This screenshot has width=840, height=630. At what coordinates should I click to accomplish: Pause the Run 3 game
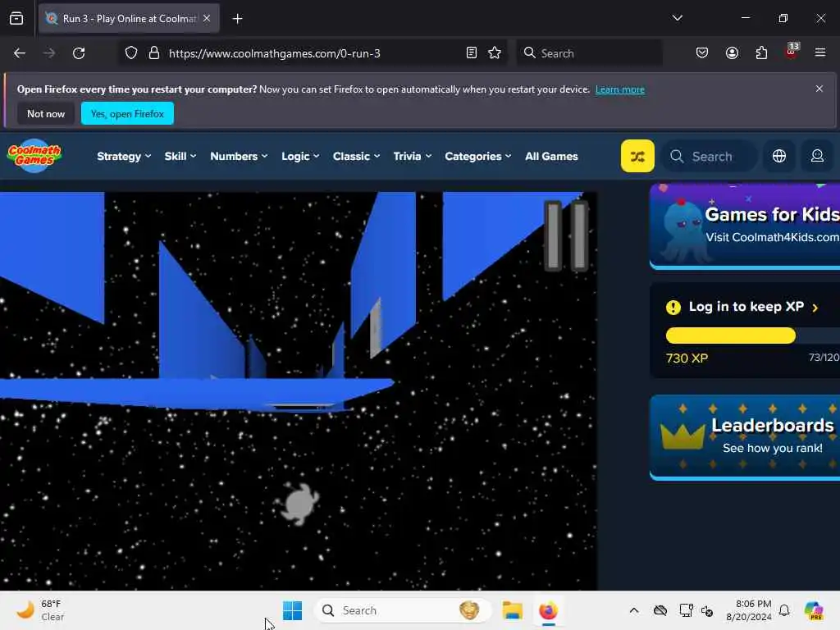[566, 235]
